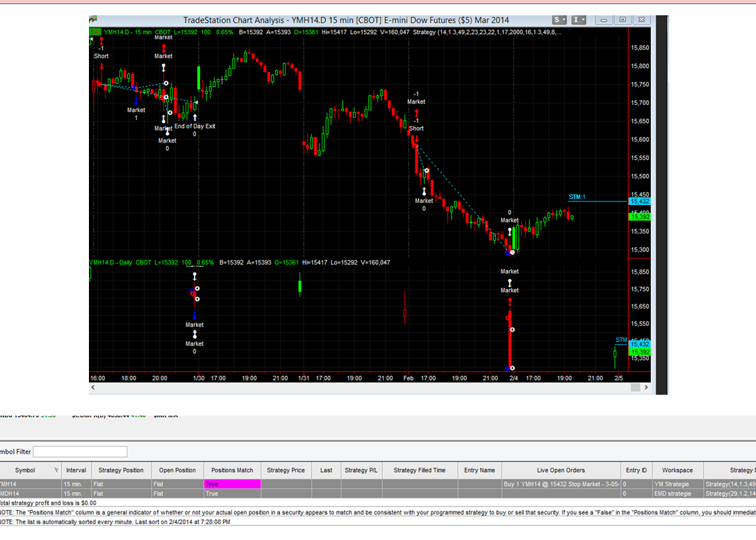This screenshot has height=540, width=756.
Task: Click the 1/30 date label on time axis
Action: [199, 378]
